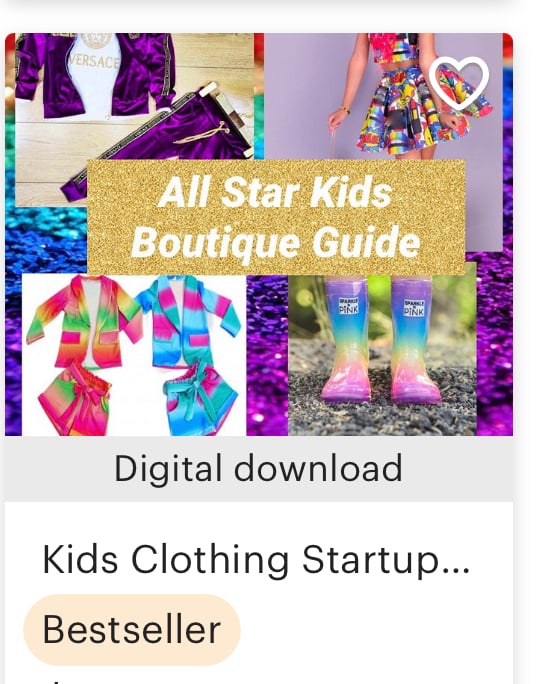The width and height of the screenshot is (549, 684).
Task: Click the right rainbow rain boot
Action: (x=414, y=340)
